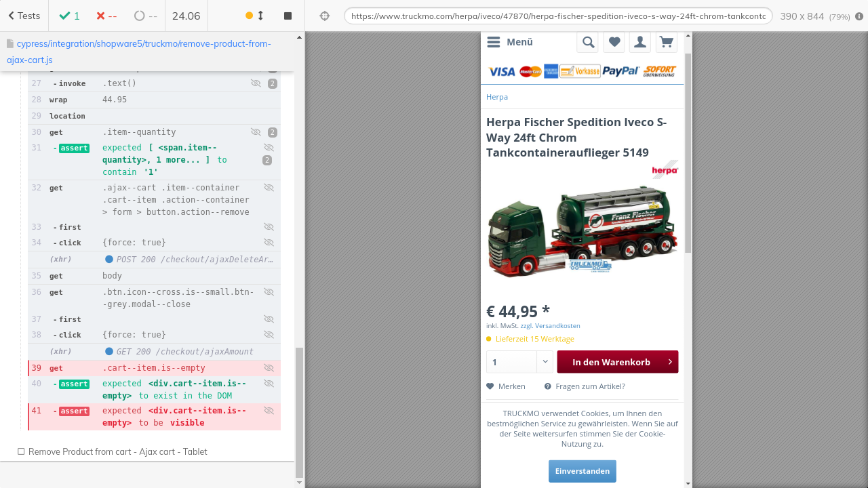Toggle auto-scrolling arrow icon in header
The width and height of the screenshot is (868, 488).
[260, 16]
